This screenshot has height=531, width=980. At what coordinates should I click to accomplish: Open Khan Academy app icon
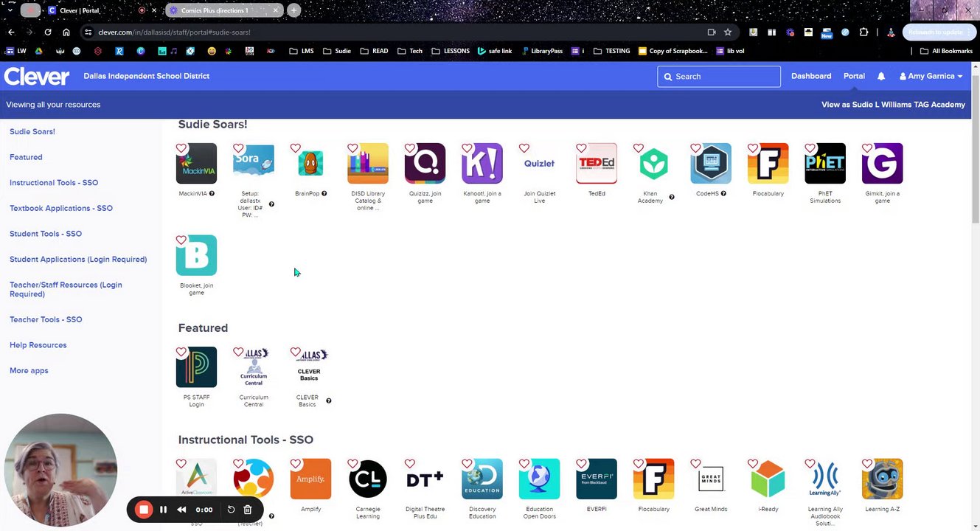[x=653, y=164]
